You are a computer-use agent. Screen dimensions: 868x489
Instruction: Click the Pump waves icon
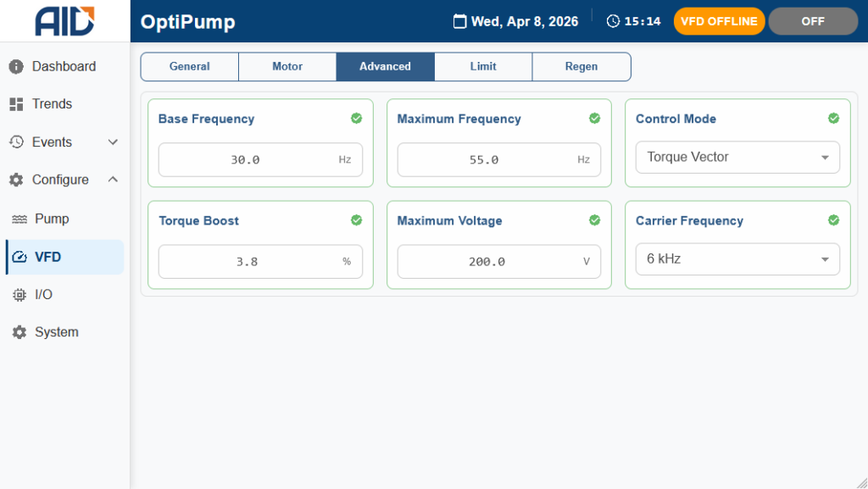(x=19, y=219)
